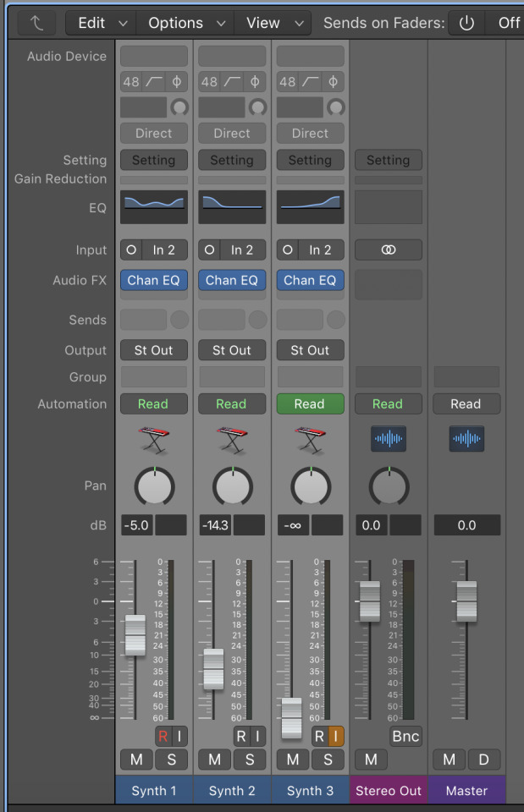524x812 pixels.
Task: Click the input gain knob on Synth 1
Action: pyautogui.click(x=179, y=107)
